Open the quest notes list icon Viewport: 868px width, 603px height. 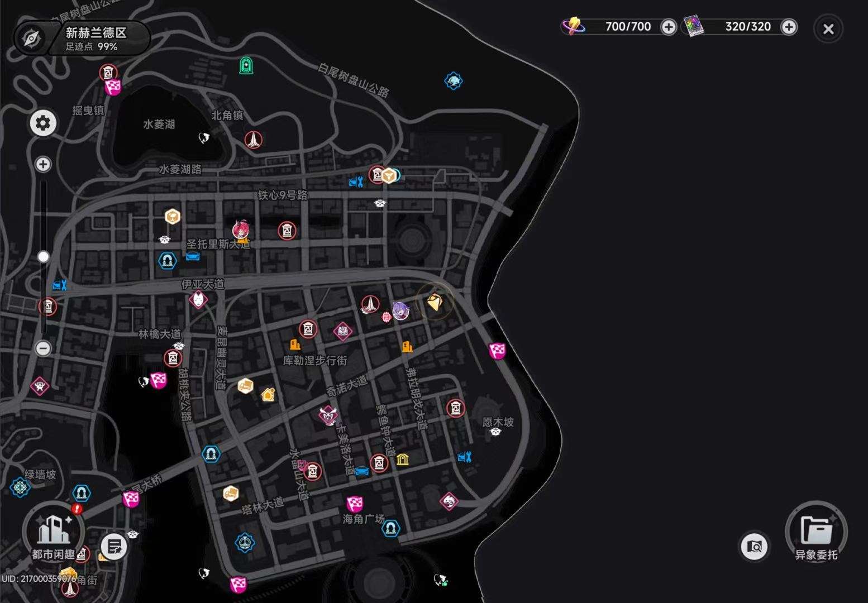point(114,547)
